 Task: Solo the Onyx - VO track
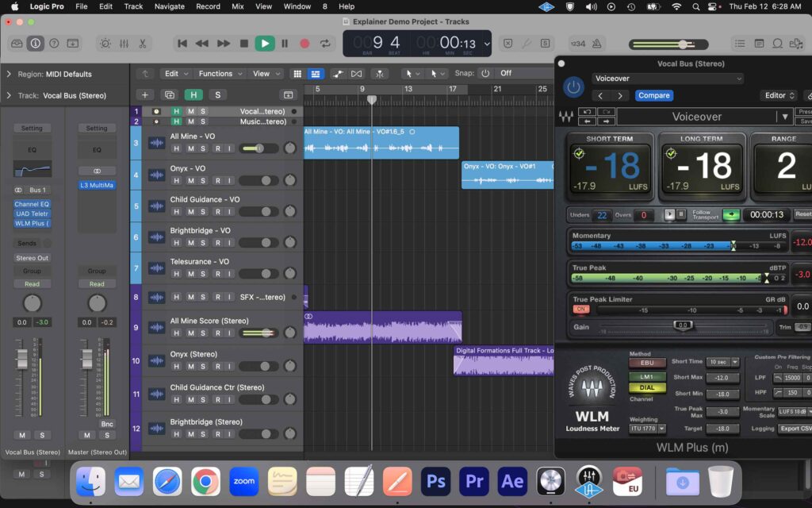[203, 180]
